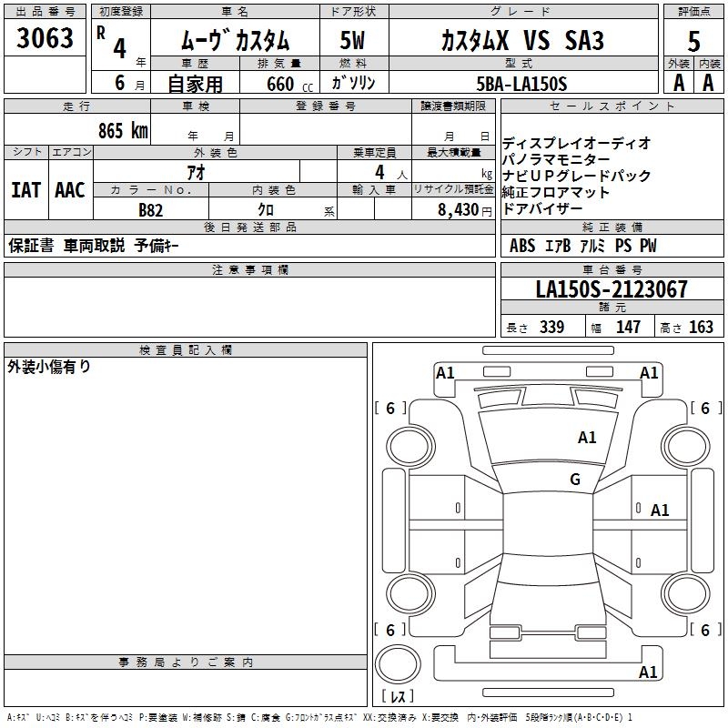Screen dimensions: 728x728
Task: Select chassis number LA150S-2123067
Action: [612, 288]
